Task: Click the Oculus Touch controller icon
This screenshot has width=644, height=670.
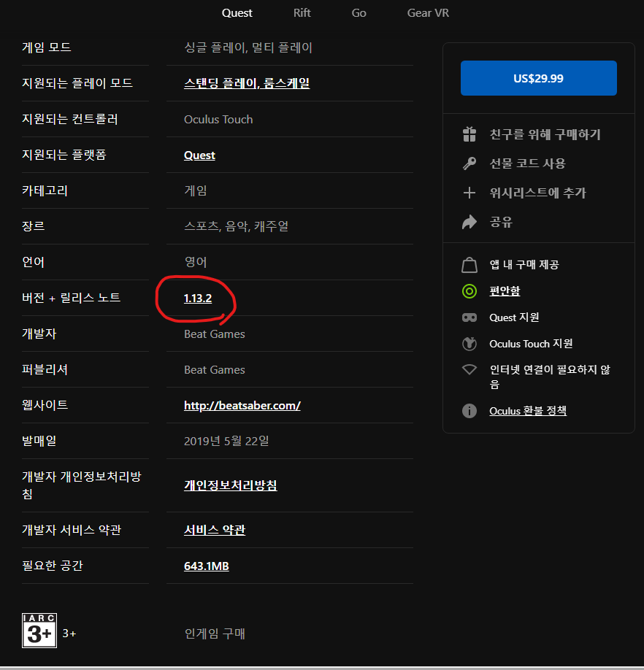Action: coord(469,344)
